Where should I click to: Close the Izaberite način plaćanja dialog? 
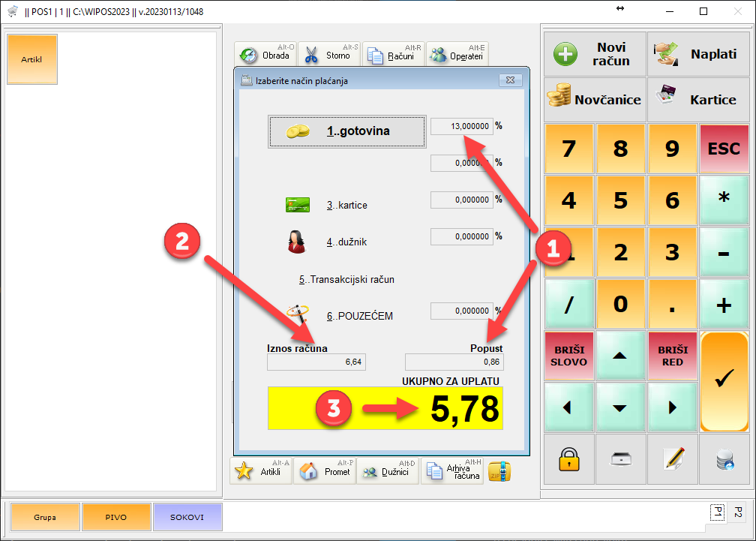tap(509, 80)
